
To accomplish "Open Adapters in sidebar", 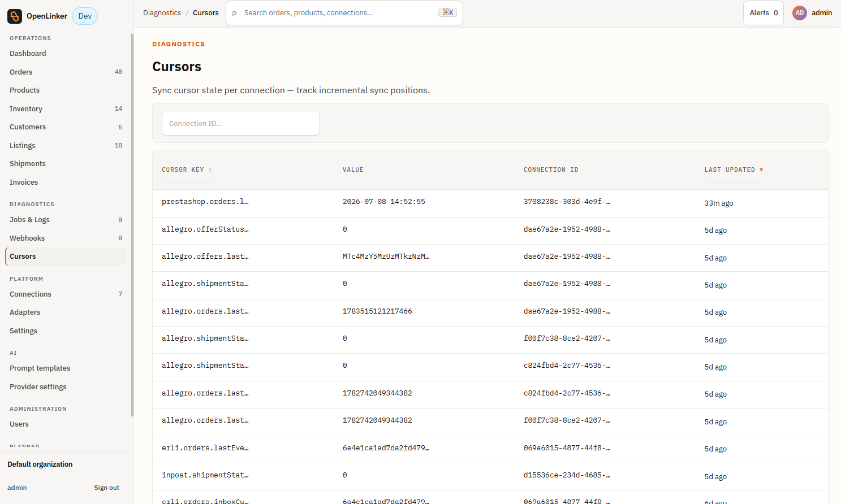I will tap(66, 312).
